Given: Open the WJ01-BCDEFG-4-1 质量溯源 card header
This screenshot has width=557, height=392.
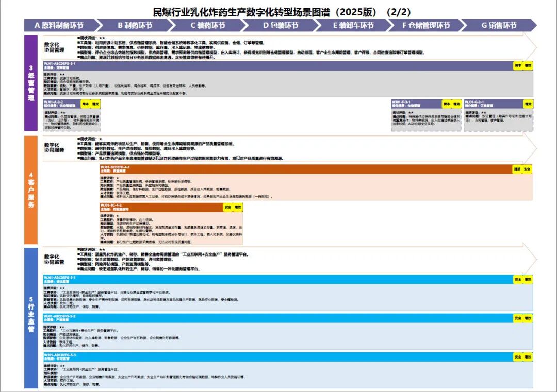Looking at the screenshot, I should [258, 169].
